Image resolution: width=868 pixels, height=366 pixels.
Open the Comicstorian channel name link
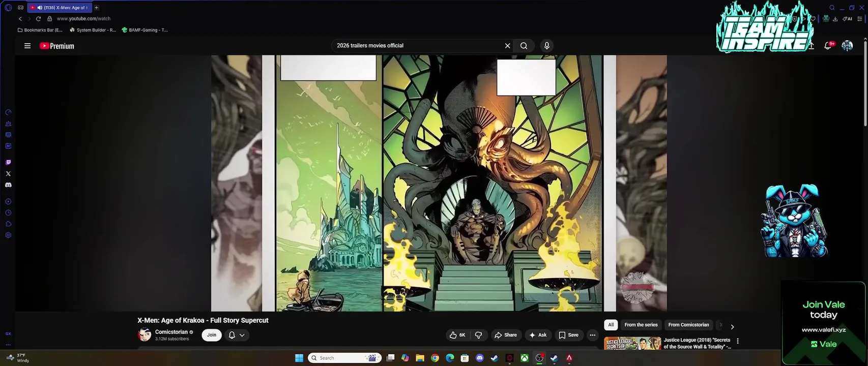[x=171, y=332]
